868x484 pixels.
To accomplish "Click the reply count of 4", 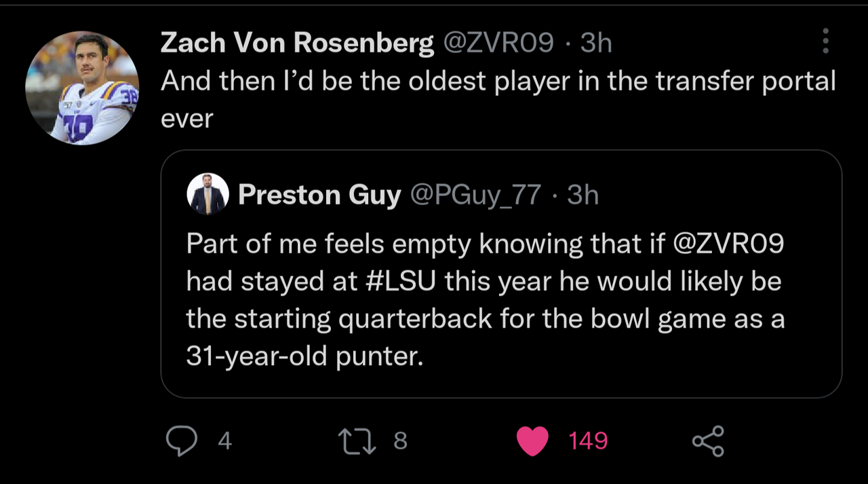I will pos(225,441).
